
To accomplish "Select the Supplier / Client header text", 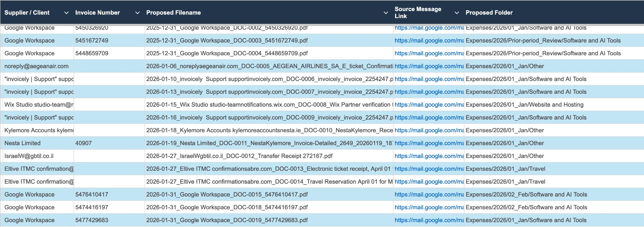I will coord(27,13).
